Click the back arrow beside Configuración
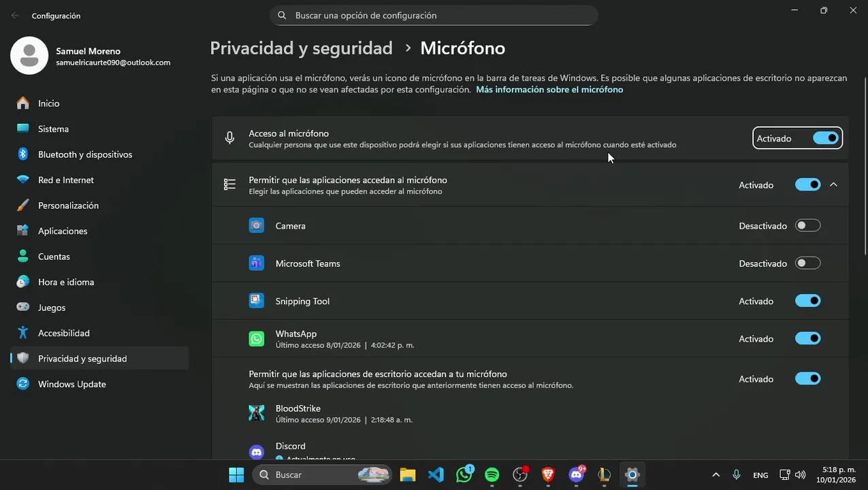The image size is (868, 490). (x=15, y=15)
